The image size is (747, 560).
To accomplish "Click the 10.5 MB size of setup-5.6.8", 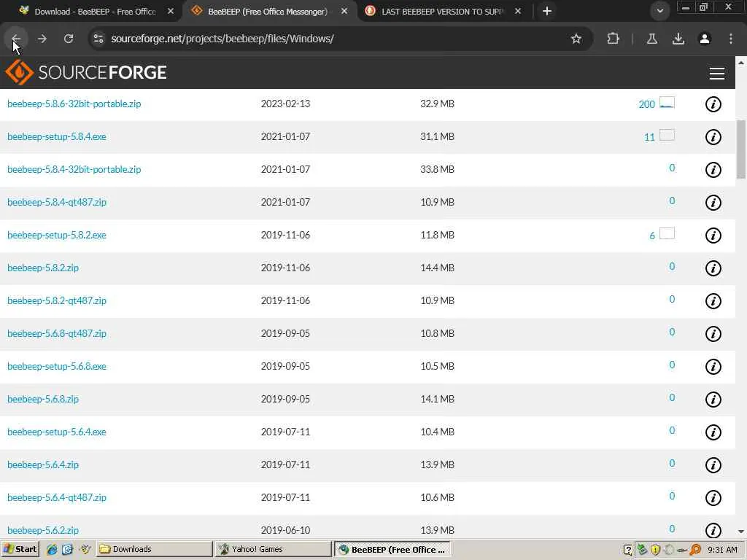I will tap(437, 366).
